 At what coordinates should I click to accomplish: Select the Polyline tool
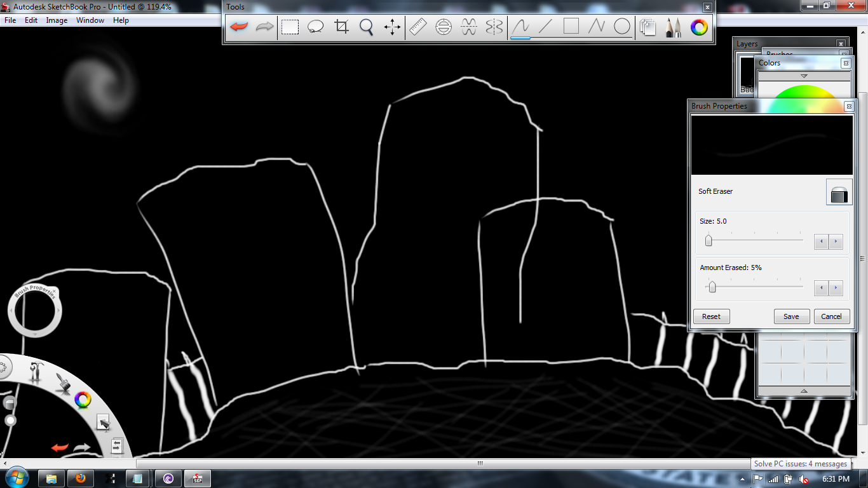[597, 27]
